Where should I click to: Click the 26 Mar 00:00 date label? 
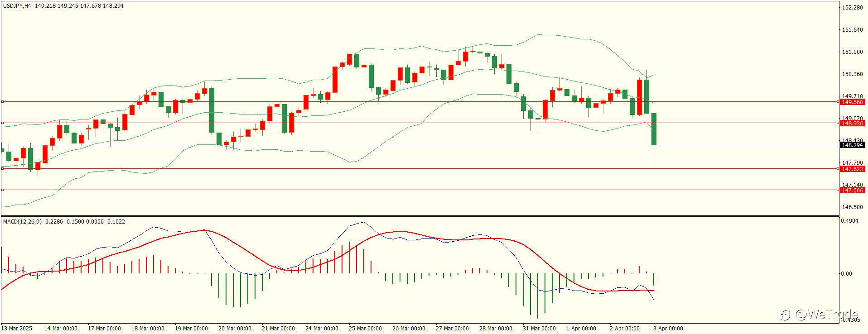[x=409, y=329]
